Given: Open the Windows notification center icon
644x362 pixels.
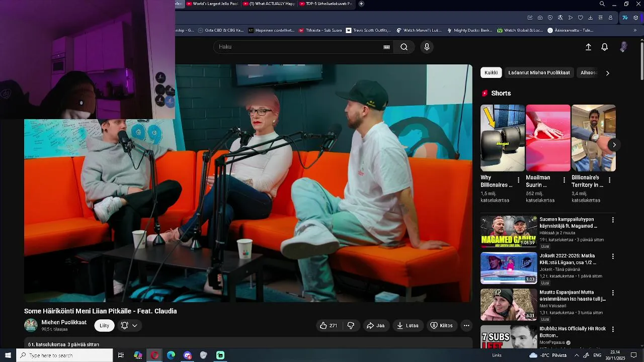Looking at the screenshot, I should point(634,355).
